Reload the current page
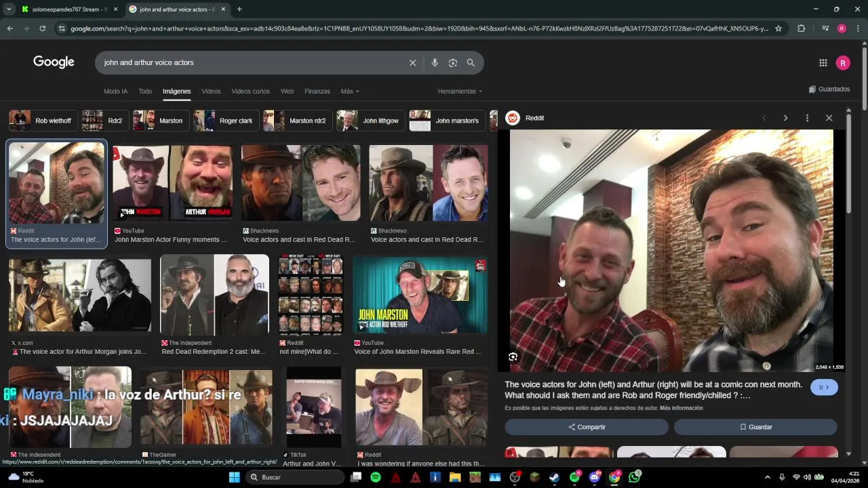The image size is (868, 488). (x=42, y=28)
